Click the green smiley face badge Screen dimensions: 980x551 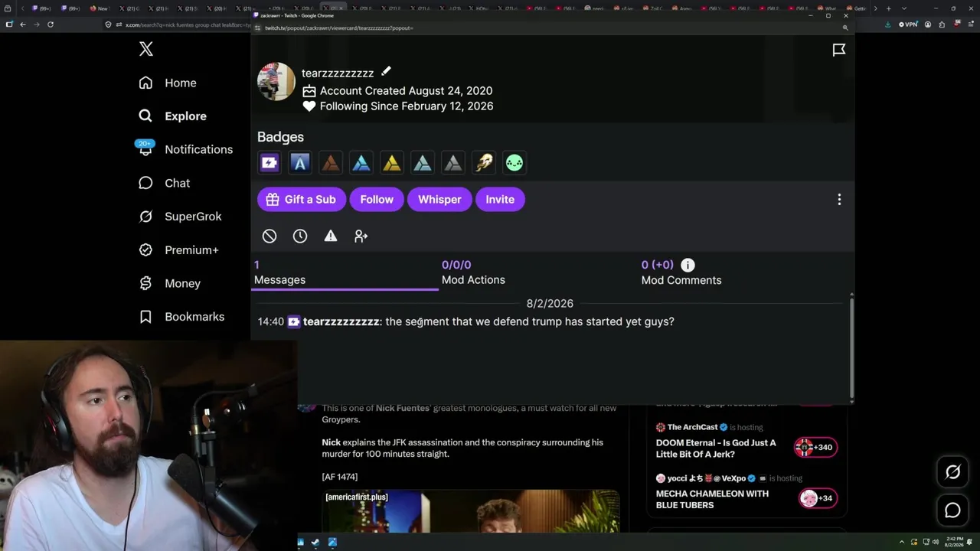(x=514, y=162)
